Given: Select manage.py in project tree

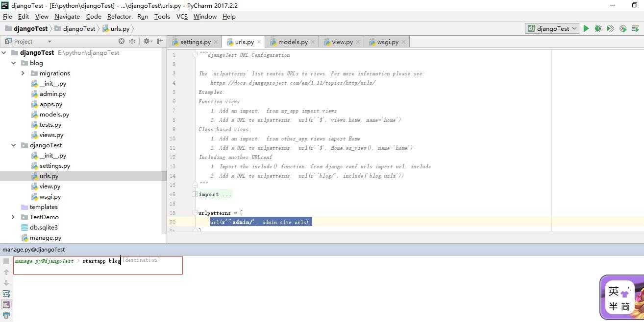Looking at the screenshot, I should tap(46, 237).
